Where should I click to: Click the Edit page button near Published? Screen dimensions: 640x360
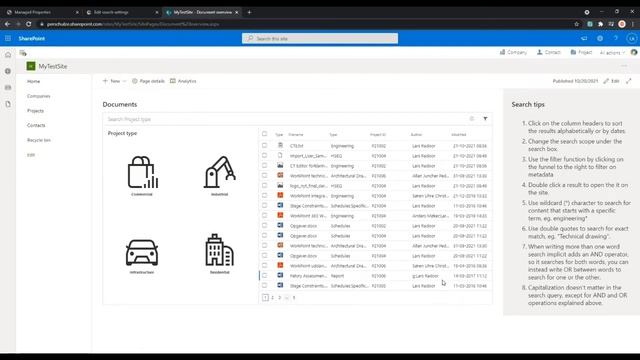coord(611,81)
